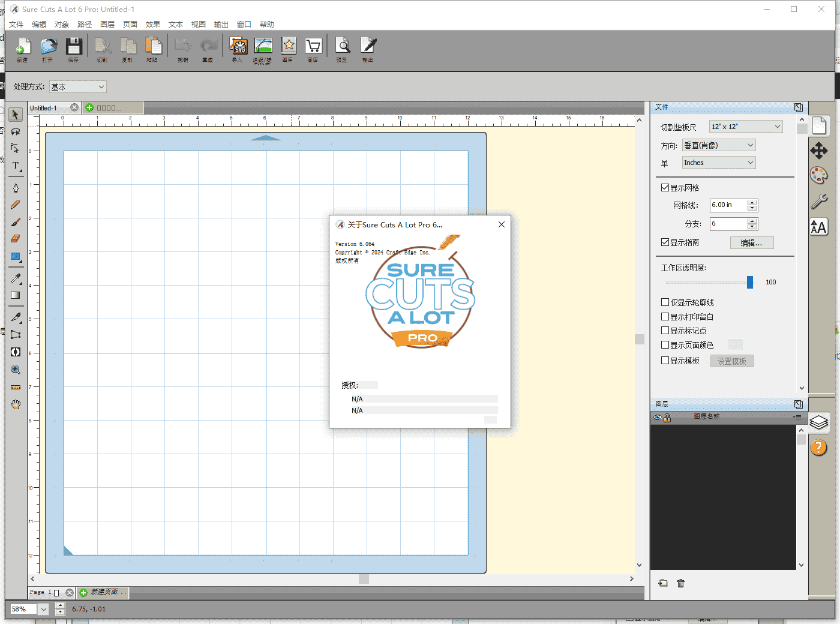Open the 效果 Effects menu
This screenshot has width=840, height=624.
153,25
